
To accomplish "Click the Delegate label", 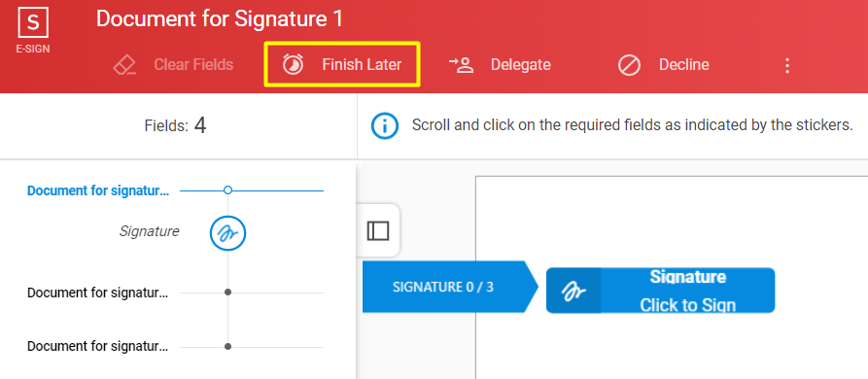I will tap(520, 65).
